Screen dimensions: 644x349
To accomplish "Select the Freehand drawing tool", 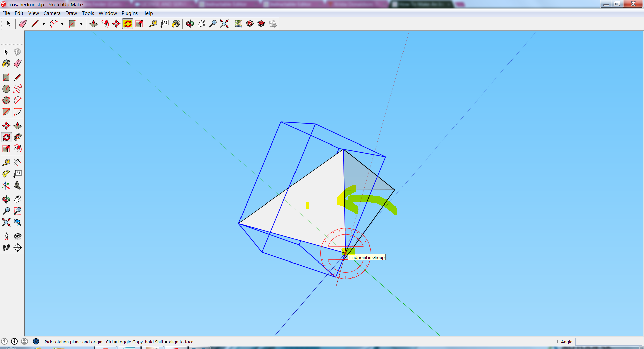I will [18, 89].
